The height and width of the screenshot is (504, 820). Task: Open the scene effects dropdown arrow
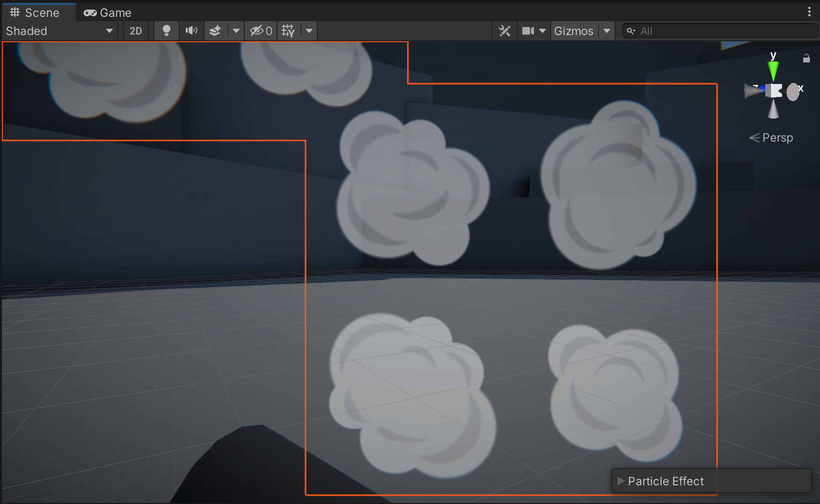point(236,31)
